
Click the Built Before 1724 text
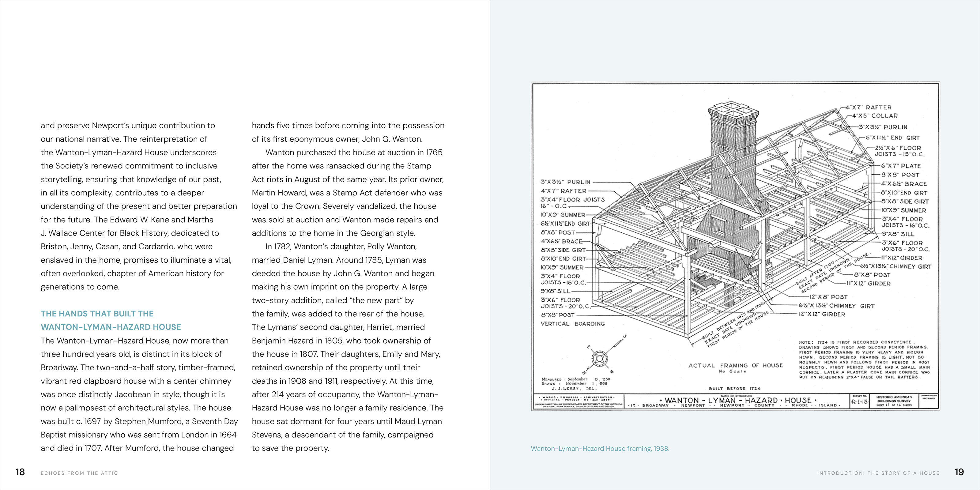point(734,388)
